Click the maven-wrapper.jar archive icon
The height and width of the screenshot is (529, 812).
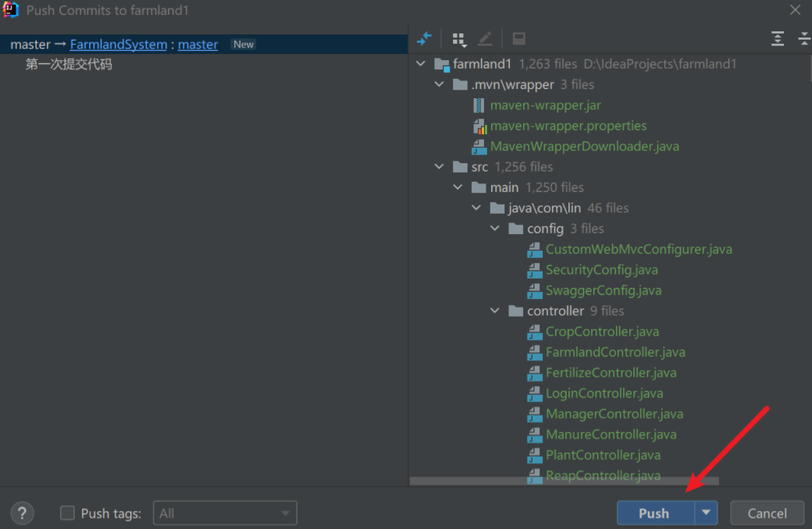click(479, 105)
